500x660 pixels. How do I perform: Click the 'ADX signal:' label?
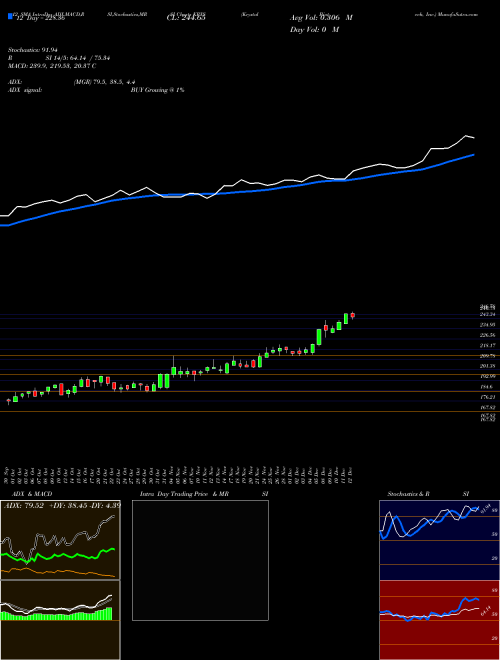25,90
